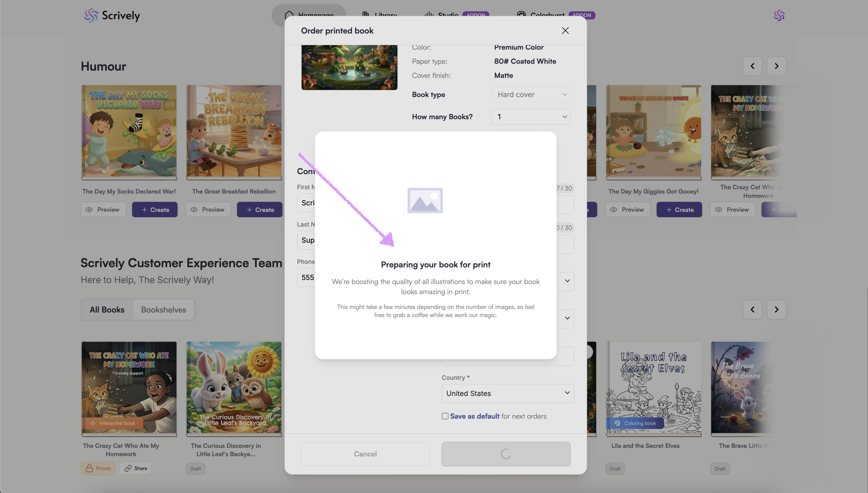Click the placeholder image icon in popup
Image resolution: width=868 pixels, height=493 pixels.
425,200
